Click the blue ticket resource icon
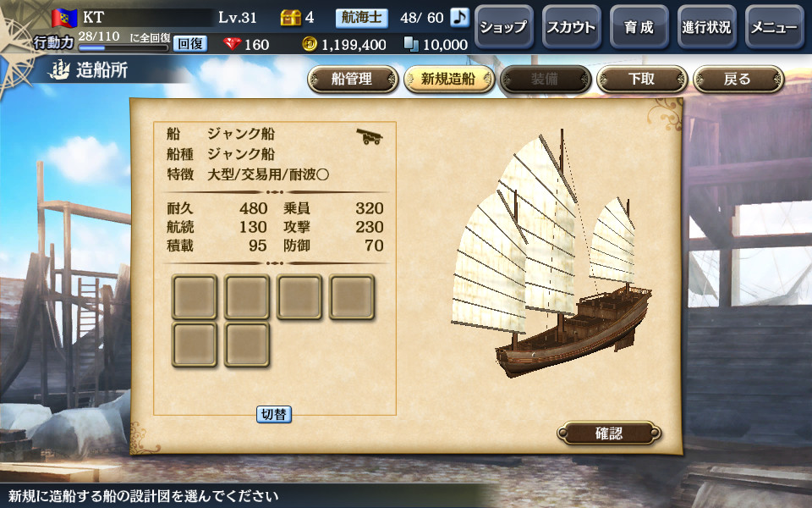Screen dimensions: 812x508 pos(411,45)
